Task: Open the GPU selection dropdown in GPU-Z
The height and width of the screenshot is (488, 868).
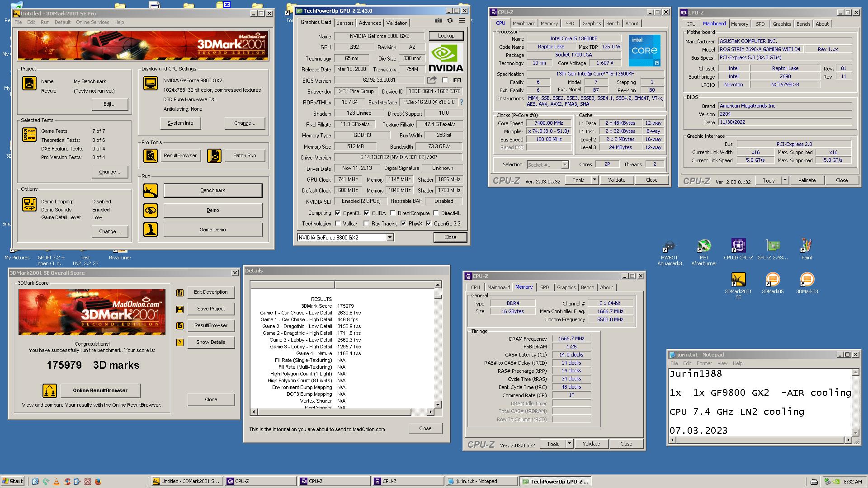Action: tap(390, 238)
